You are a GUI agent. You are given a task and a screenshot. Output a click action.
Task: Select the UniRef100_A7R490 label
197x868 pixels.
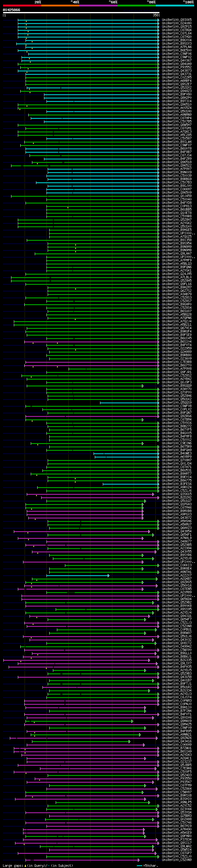click(177, 829)
